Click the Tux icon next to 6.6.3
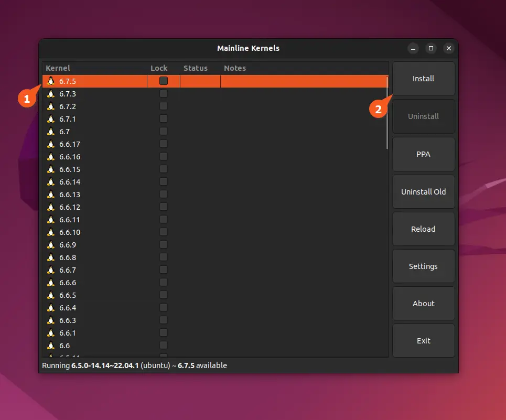 click(51, 320)
